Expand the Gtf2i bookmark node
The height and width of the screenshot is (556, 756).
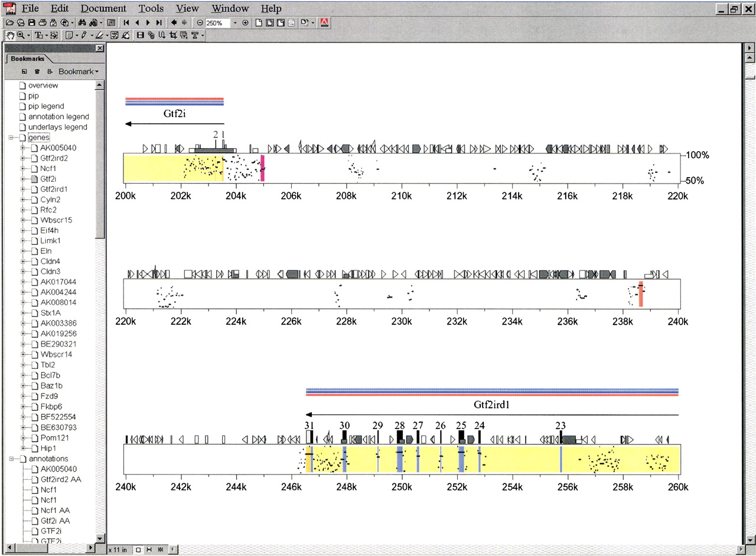click(23, 179)
